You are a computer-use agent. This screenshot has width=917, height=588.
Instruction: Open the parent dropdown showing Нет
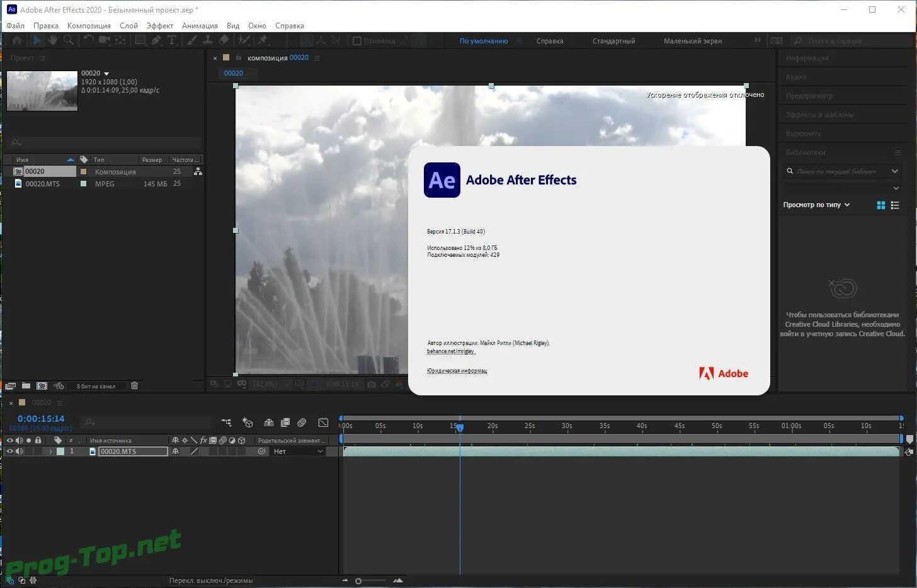298,451
